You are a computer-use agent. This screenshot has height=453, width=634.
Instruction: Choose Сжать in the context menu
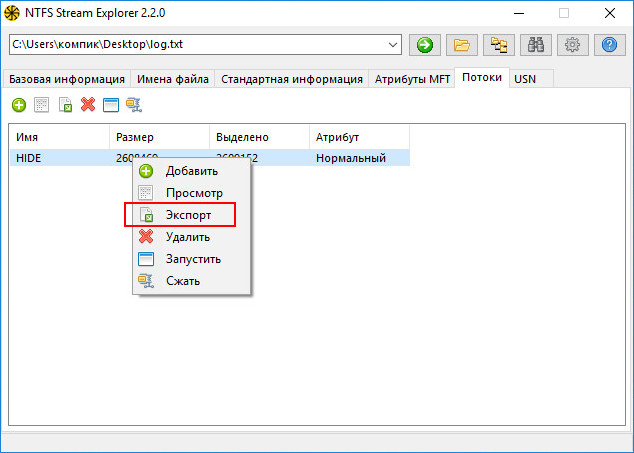pos(192,281)
